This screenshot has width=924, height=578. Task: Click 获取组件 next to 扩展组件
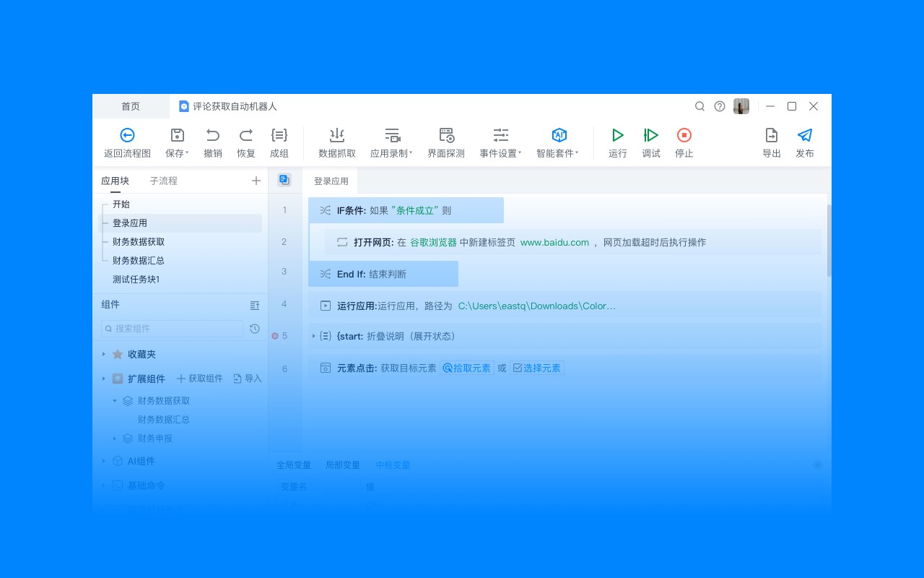pos(200,379)
